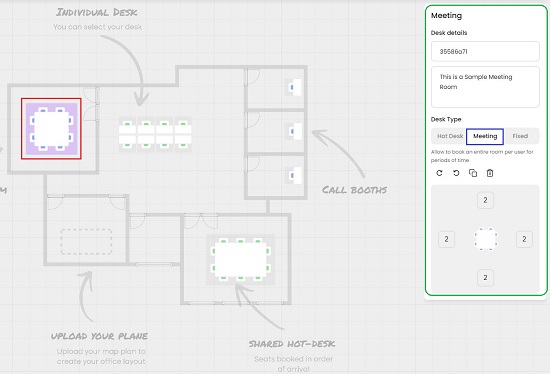This screenshot has height=374, width=550.
Task: Rotate the desk clockwise
Action: click(x=439, y=173)
